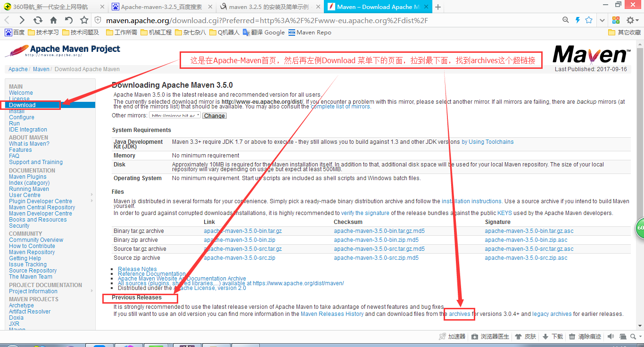Open Download in the left sidebar

click(22, 105)
